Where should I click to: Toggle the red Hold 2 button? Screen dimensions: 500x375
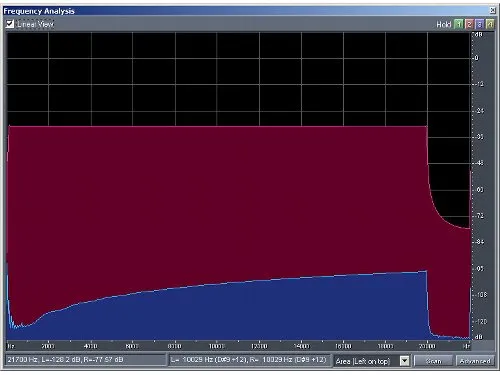pos(469,24)
